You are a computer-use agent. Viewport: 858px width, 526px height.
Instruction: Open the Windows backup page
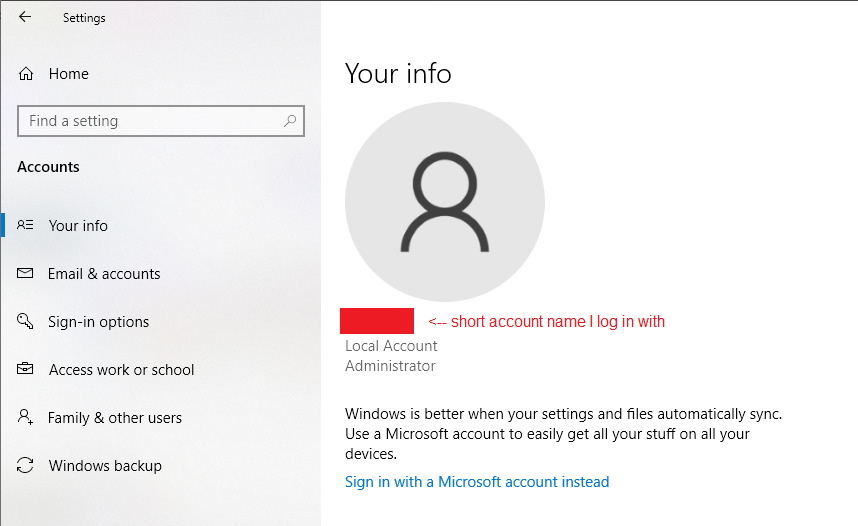[x=105, y=466]
